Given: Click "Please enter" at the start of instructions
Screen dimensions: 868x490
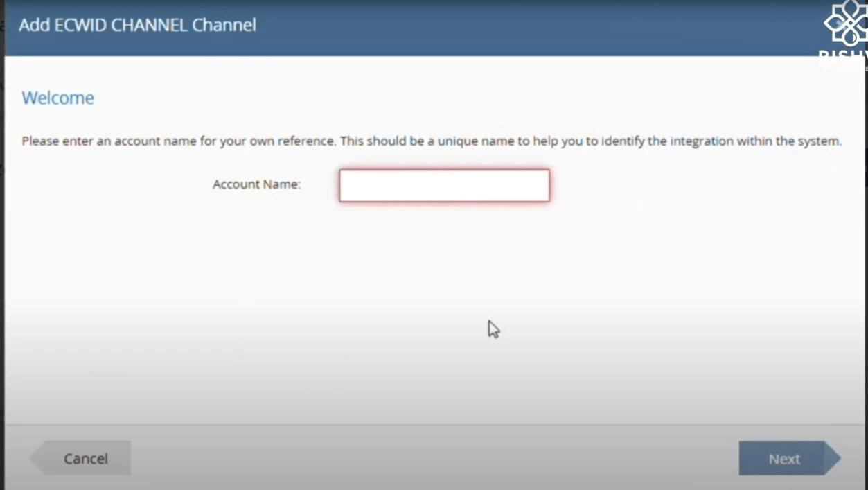Looking at the screenshot, I should click(51, 141).
